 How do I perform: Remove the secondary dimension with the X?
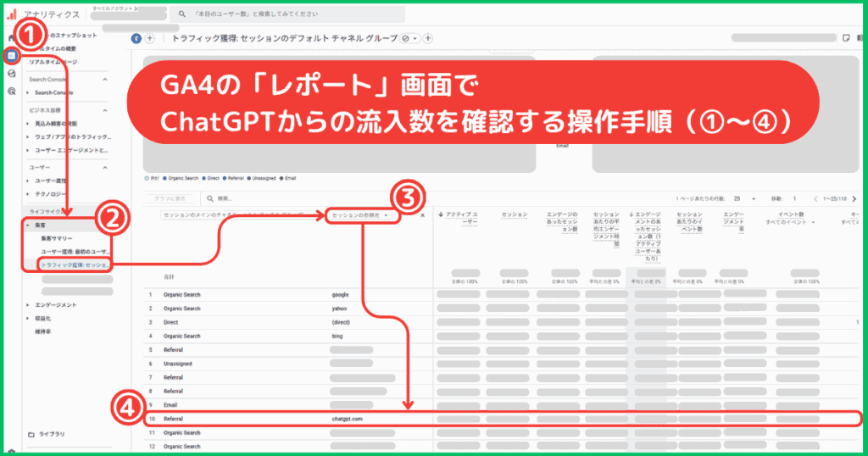click(x=422, y=215)
